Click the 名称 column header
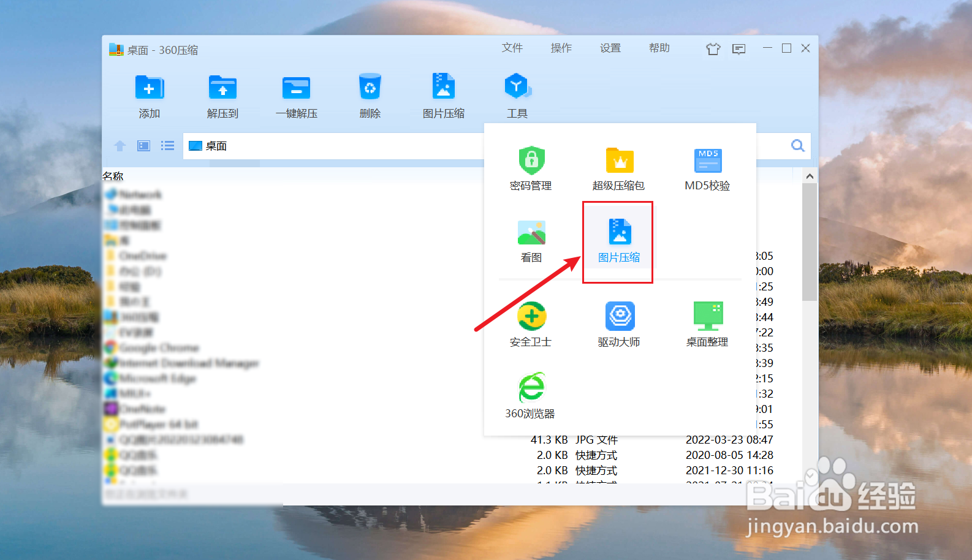Screen dimensions: 972x560 tap(113, 176)
